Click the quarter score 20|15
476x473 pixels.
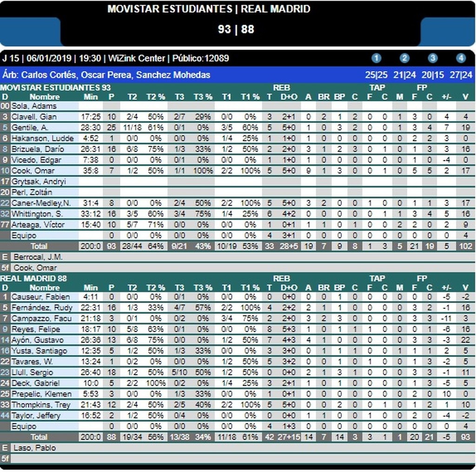(x=433, y=75)
